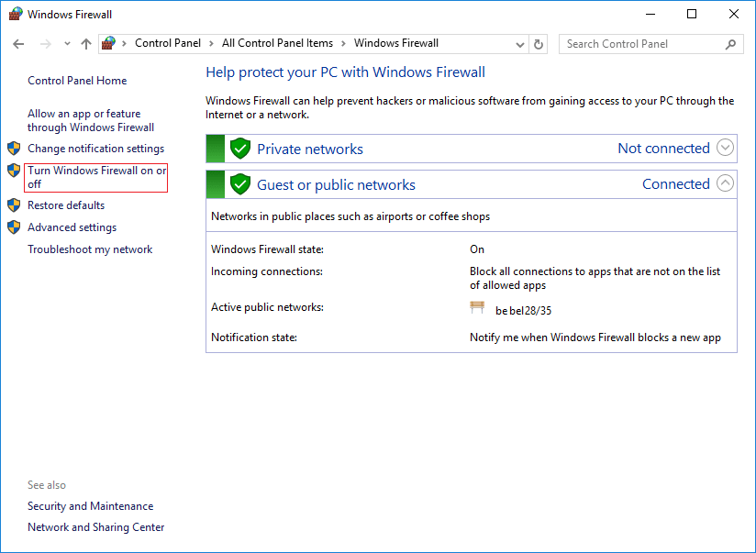Collapse the Guest or public networks chevron

726,183
